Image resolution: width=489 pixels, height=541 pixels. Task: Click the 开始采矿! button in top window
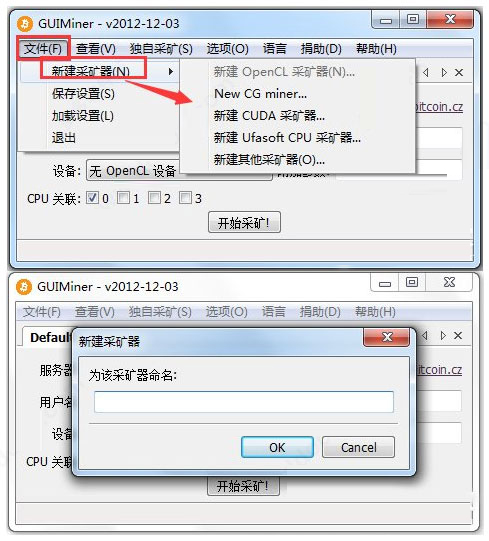click(244, 223)
